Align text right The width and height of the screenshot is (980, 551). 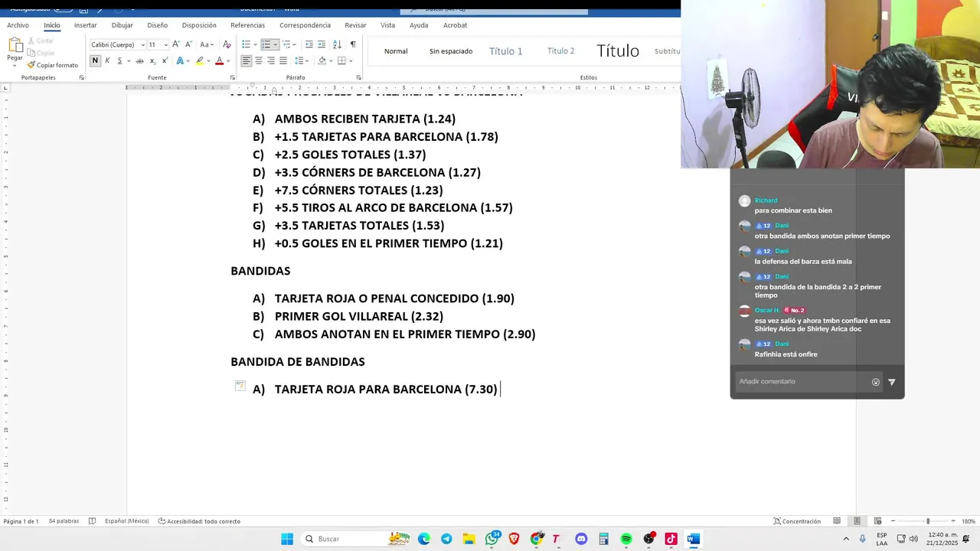(x=271, y=60)
